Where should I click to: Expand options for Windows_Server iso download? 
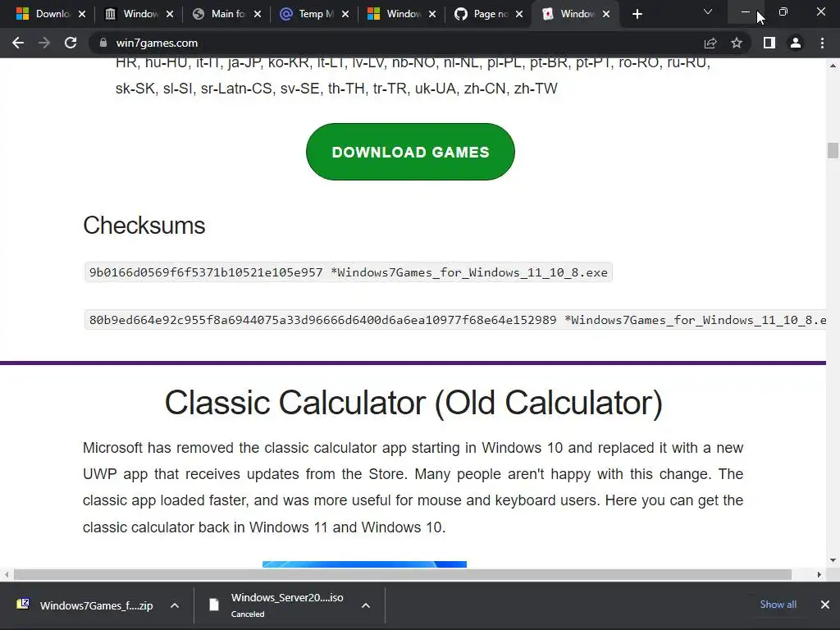click(x=366, y=605)
